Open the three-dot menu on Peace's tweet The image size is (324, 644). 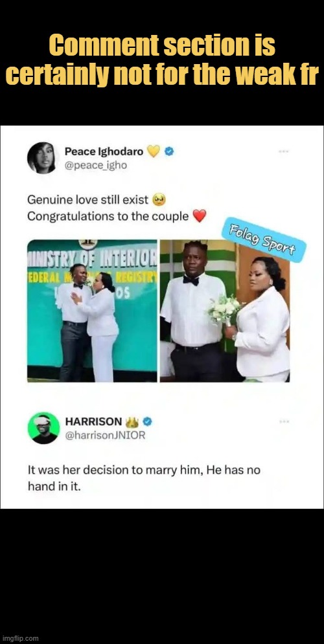(x=284, y=151)
